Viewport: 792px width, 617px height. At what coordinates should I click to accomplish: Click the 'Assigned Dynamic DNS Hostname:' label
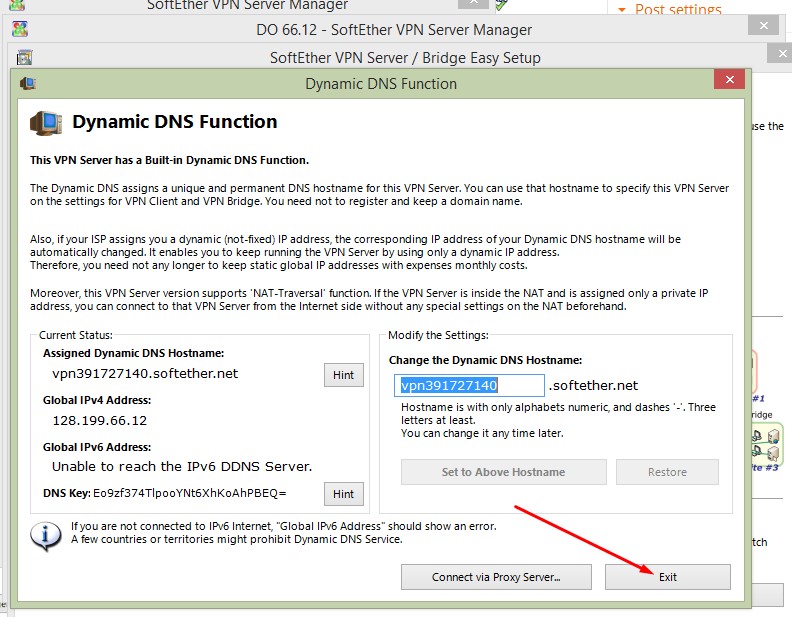133,353
